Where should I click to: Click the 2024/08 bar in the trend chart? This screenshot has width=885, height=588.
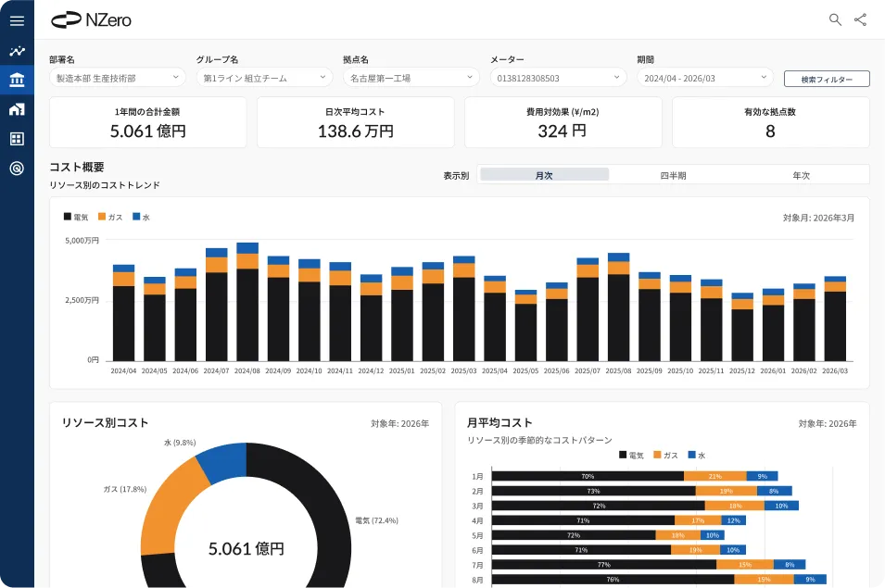pyautogui.click(x=247, y=306)
